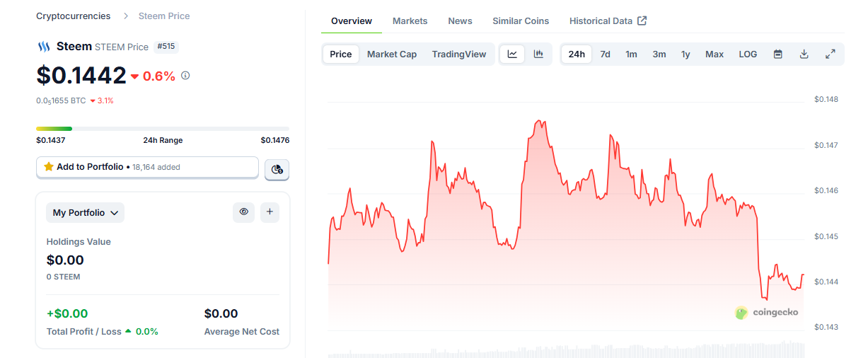Click the $0.146 axis label
Screen dimensions: 868x358
(826, 190)
